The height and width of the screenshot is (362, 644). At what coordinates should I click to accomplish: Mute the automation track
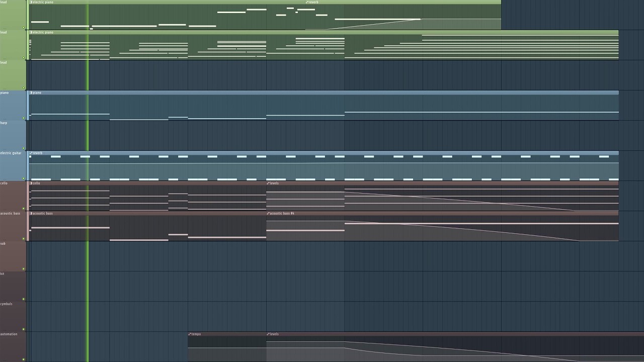point(24,359)
